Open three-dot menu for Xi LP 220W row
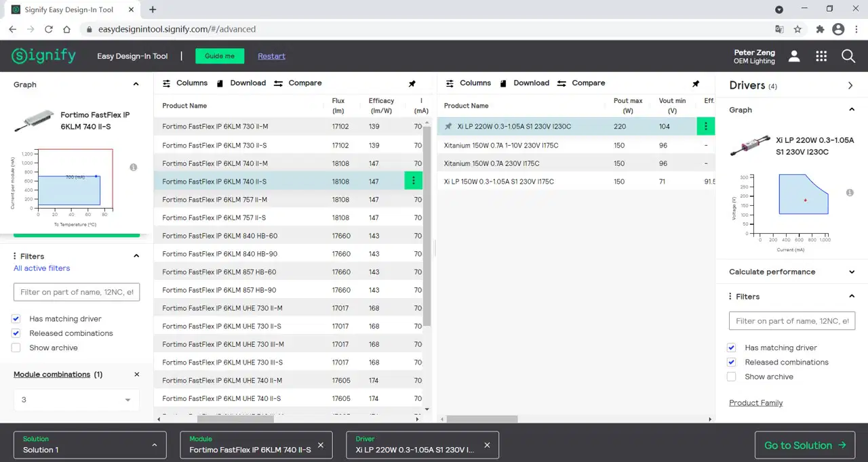The width and height of the screenshot is (868, 462). click(706, 126)
